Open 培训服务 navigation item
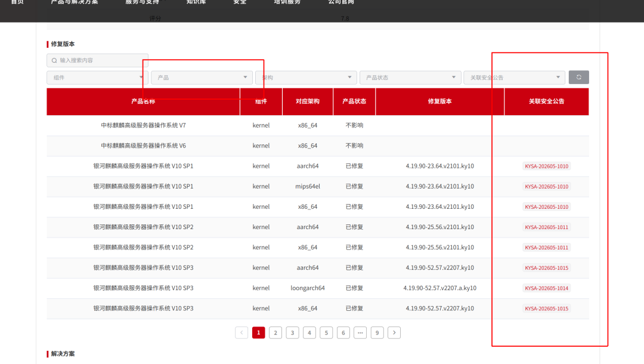644x364 pixels. [287, 2]
